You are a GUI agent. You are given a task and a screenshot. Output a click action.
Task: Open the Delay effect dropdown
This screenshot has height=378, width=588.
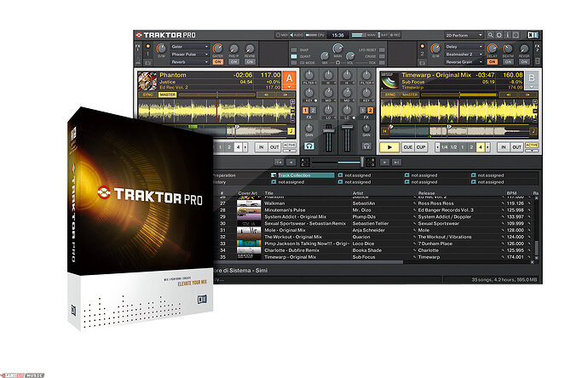tap(464, 47)
